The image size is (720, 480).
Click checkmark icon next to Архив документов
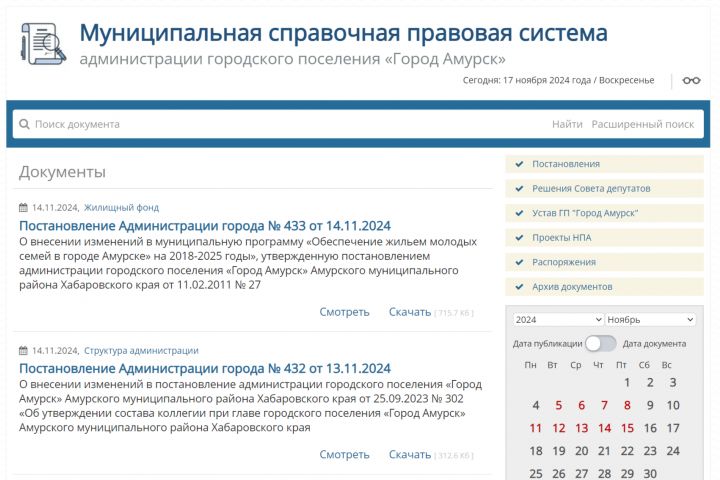tap(519, 287)
